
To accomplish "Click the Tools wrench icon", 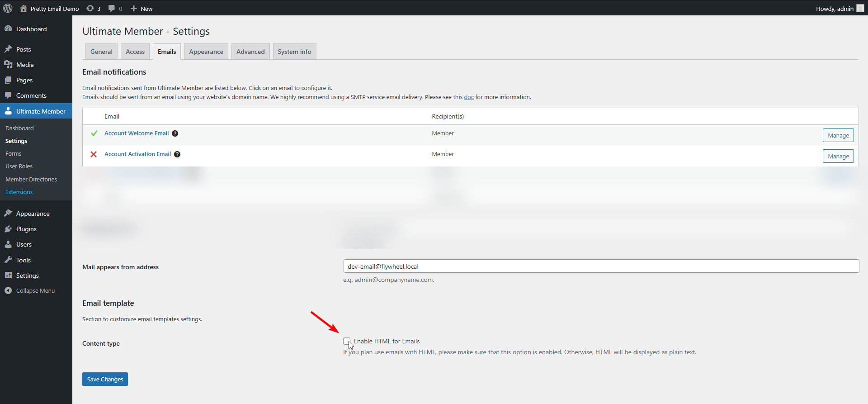I will (x=8, y=260).
